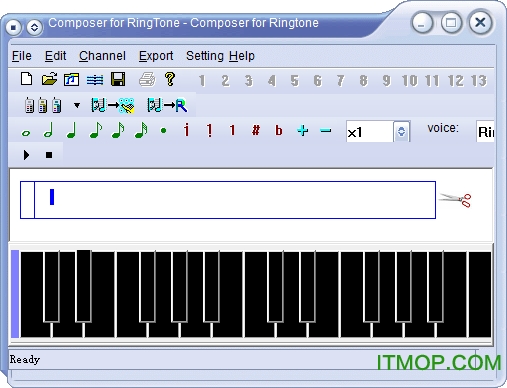Click the Ready status bar text
The height and width of the screenshot is (388, 507).
(25, 359)
